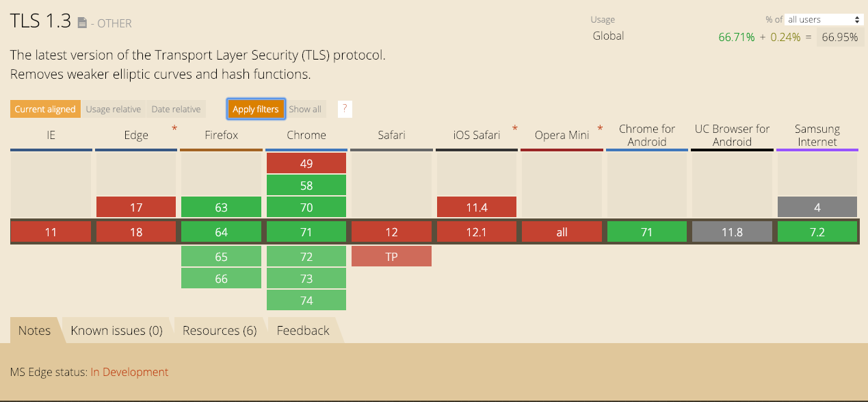Switch to Usage relative view

(x=113, y=109)
